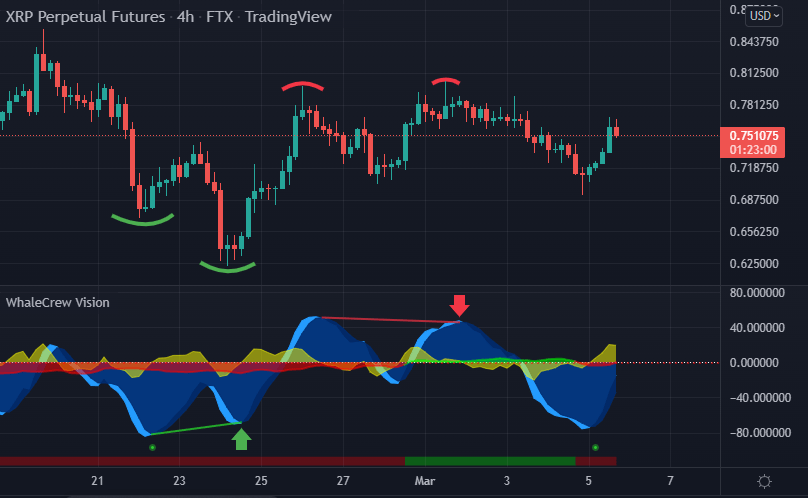Image resolution: width=808 pixels, height=498 pixels.
Task: Click the right green dot near -80 level
Action: tap(595, 447)
